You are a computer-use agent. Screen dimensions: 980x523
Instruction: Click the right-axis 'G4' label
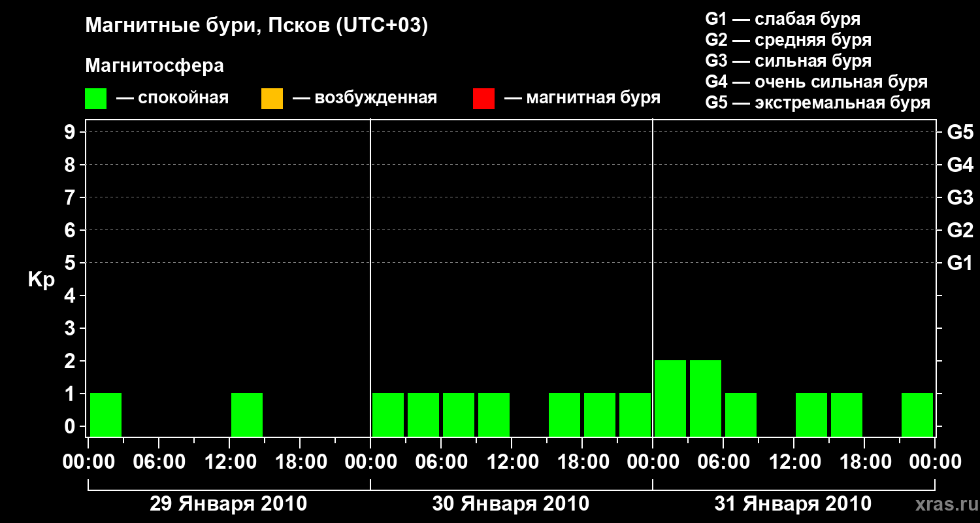point(960,165)
